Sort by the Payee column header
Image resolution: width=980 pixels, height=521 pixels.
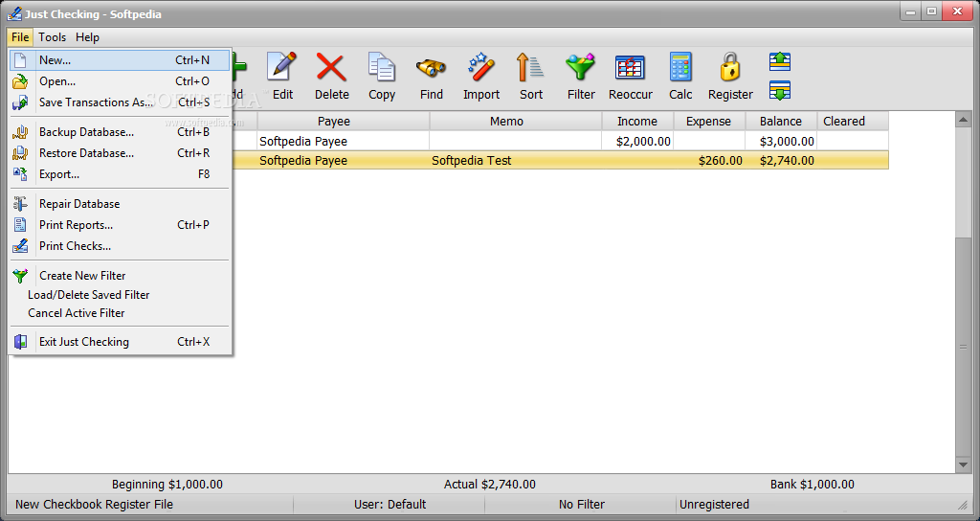click(x=344, y=122)
